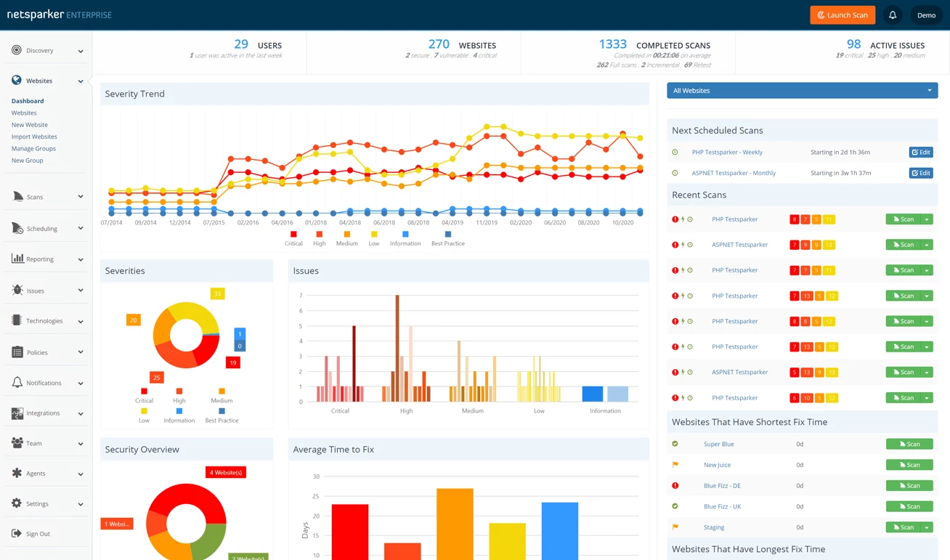Click orange flag icon beside New Juice
950x560 pixels.
click(x=675, y=465)
